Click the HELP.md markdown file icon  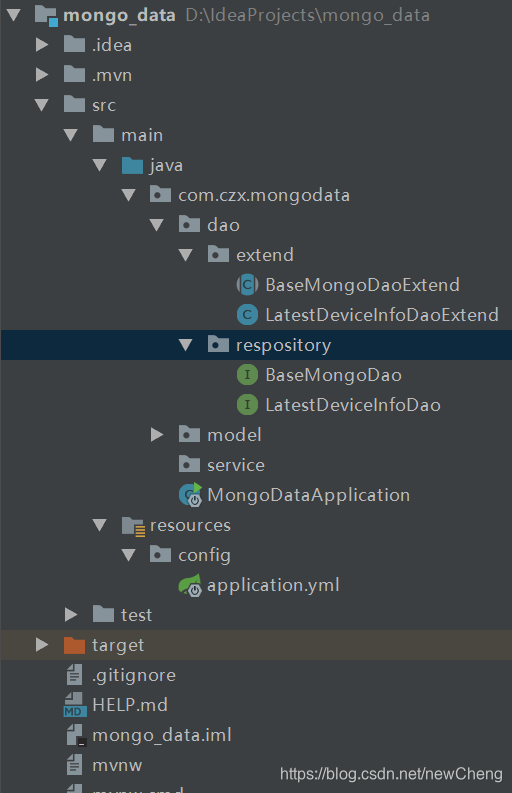coord(75,705)
